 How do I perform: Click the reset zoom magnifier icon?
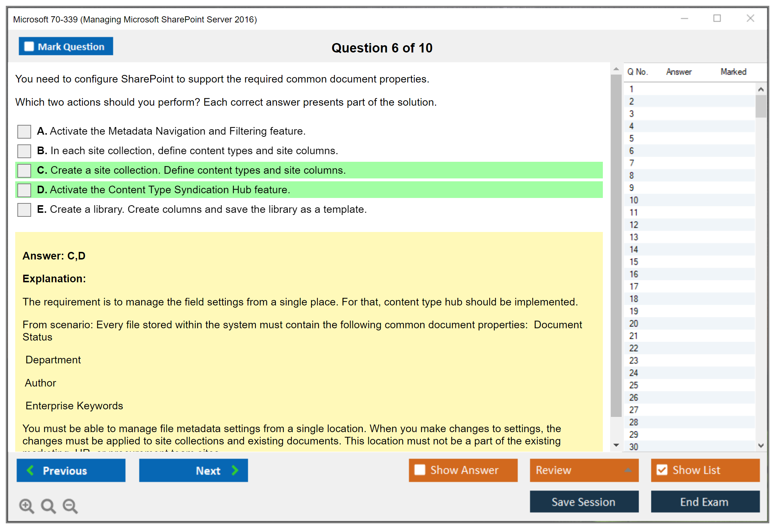(x=48, y=506)
